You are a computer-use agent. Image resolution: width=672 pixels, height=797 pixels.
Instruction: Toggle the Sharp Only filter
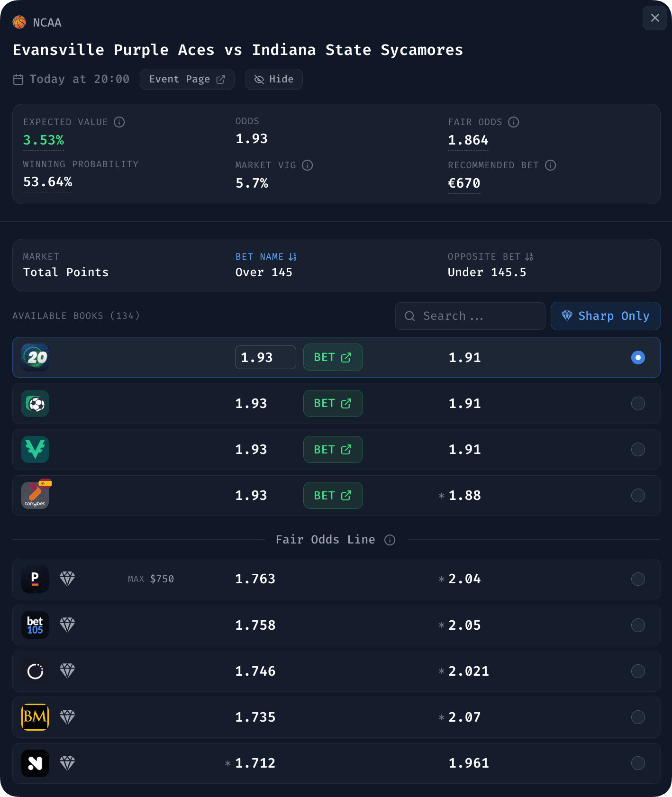tap(605, 316)
